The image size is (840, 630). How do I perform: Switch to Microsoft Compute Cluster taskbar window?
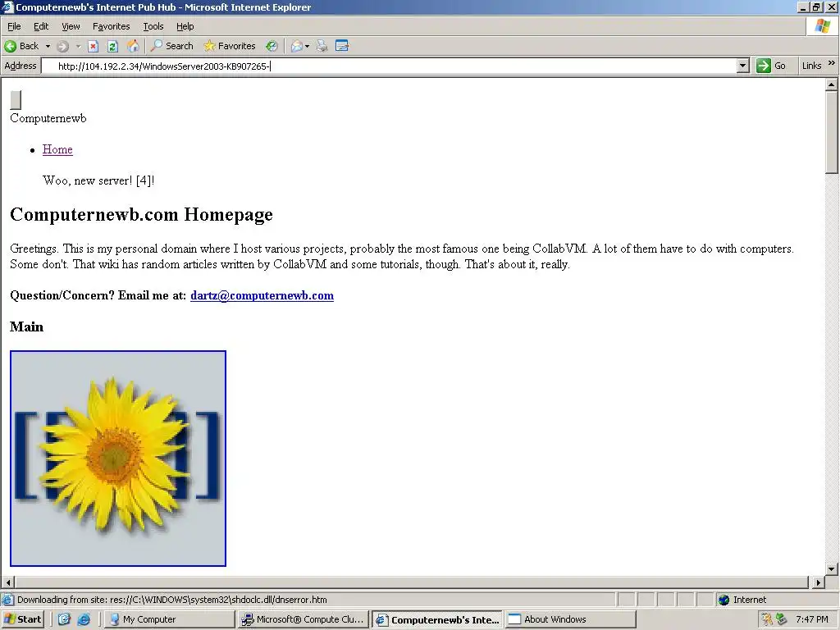point(304,619)
